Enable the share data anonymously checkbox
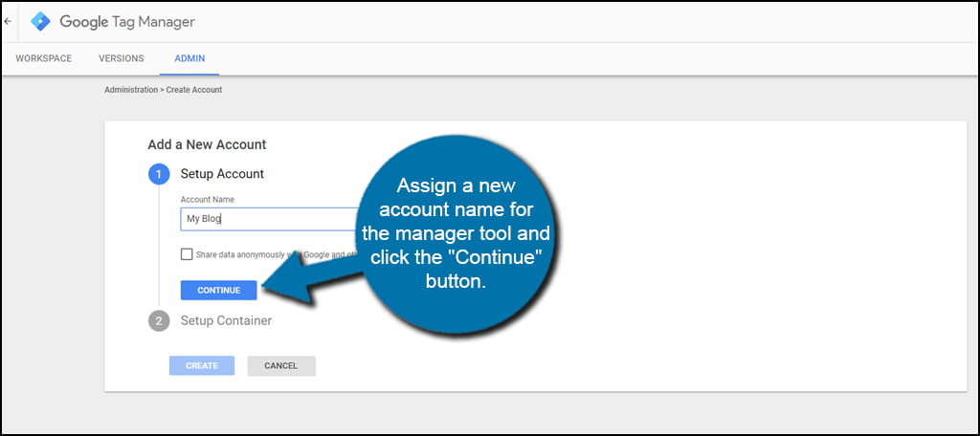This screenshot has height=436, width=980. 187,254
